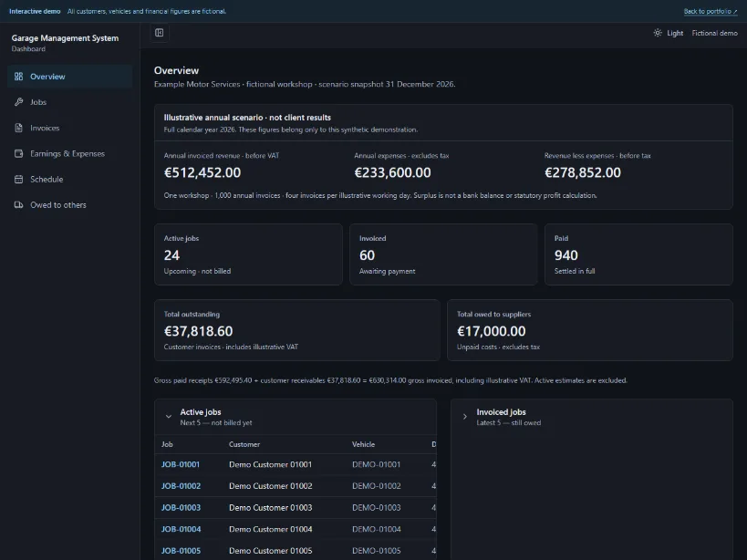Click the Job column header
This screenshot has height=560, width=747.
pyautogui.click(x=167, y=444)
